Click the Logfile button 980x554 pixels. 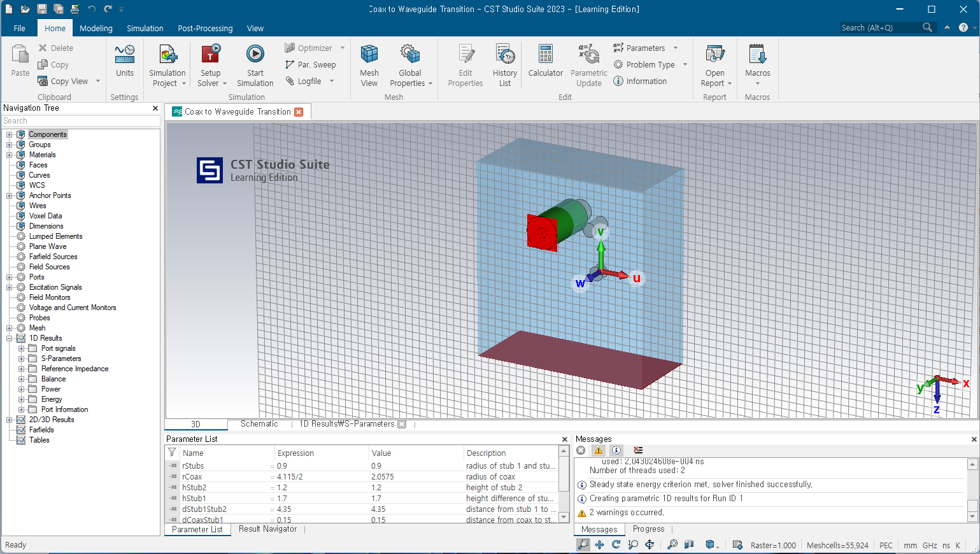[x=304, y=82]
